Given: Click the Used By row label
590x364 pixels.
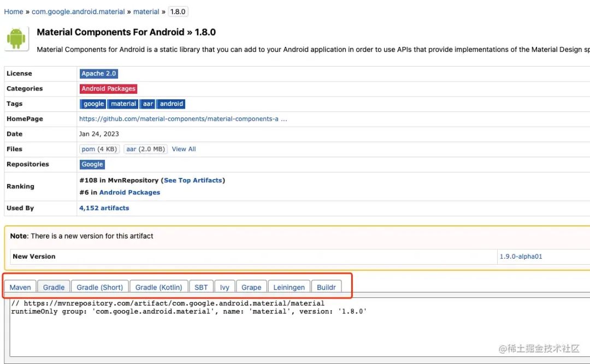Looking at the screenshot, I should coord(20,208).
